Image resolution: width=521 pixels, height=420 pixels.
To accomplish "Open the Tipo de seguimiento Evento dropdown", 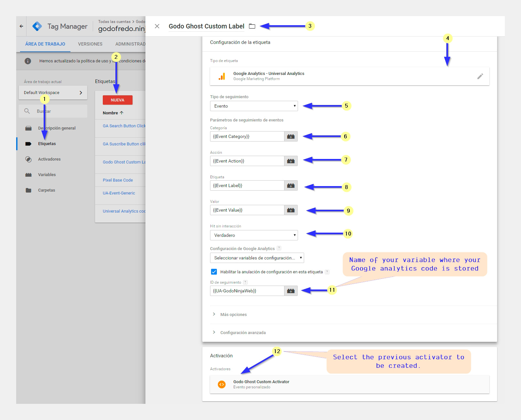I will pyautogui.click(x=254, y=106).
